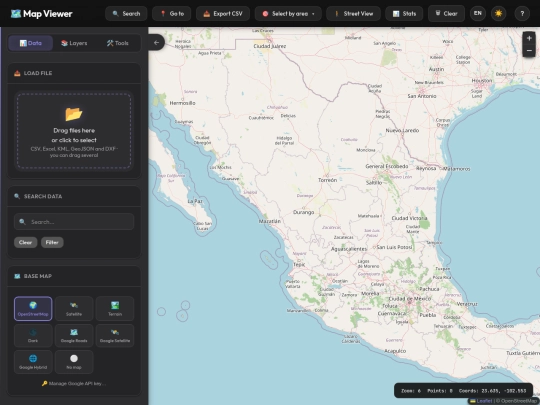Switch language with the EN button
The height and width of the screenshot is (405, 540).
[478, 13]
